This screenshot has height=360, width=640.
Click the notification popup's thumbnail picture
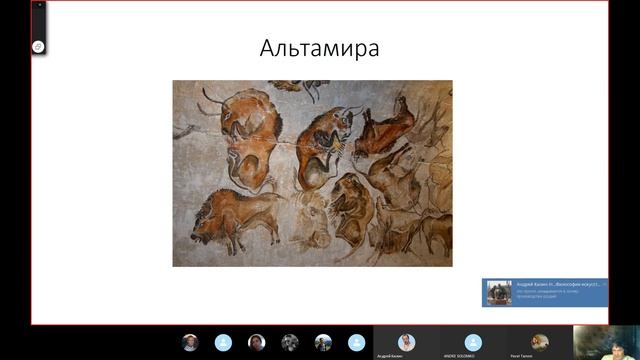point(499,293)
